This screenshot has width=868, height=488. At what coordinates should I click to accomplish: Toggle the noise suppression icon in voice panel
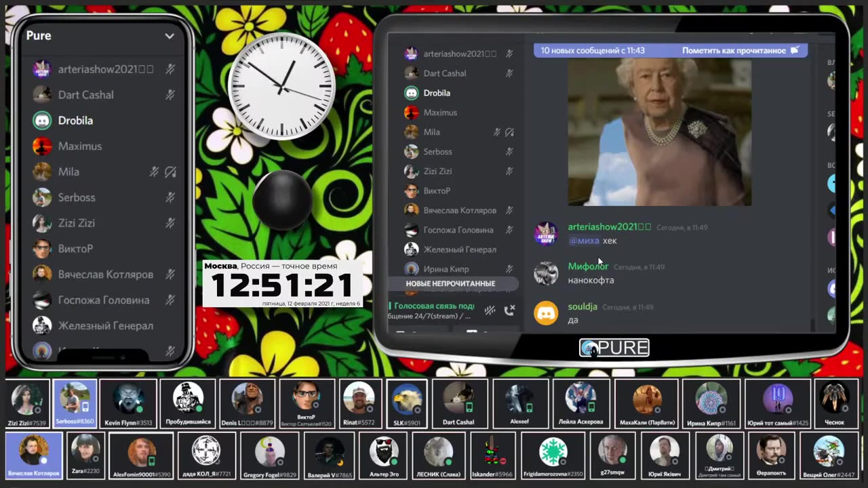point(490,310)
